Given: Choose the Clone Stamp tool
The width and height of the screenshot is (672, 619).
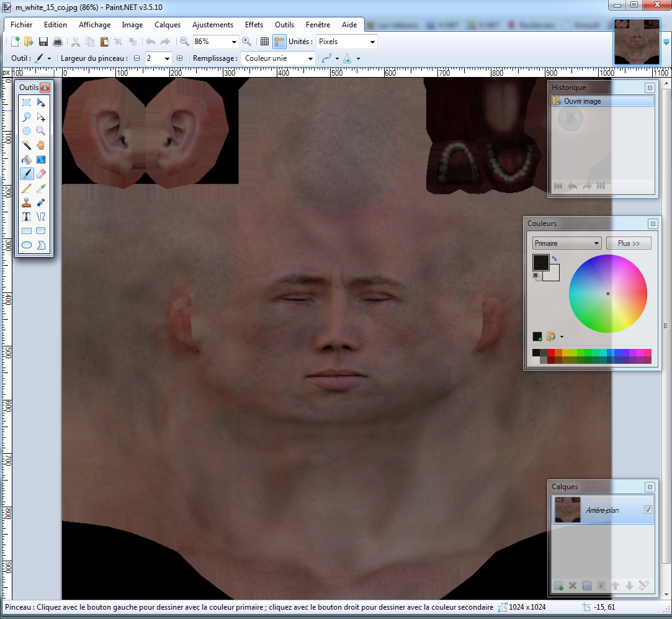Looking at the screenshot, I should click(x=27, y=202).
